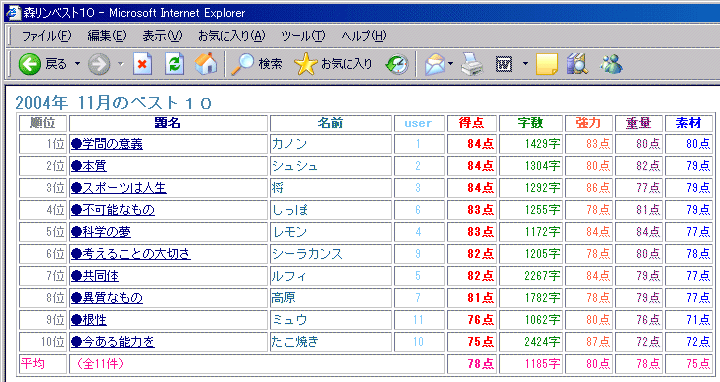This screenshot has width=720, height=382.
Task: Open the Research books icon
Action: pyautogui.click(x=577, y=64)
